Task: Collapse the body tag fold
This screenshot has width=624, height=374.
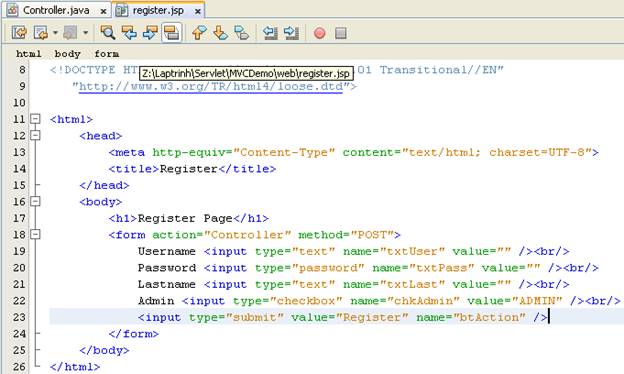Action: (x=35, y=201)
